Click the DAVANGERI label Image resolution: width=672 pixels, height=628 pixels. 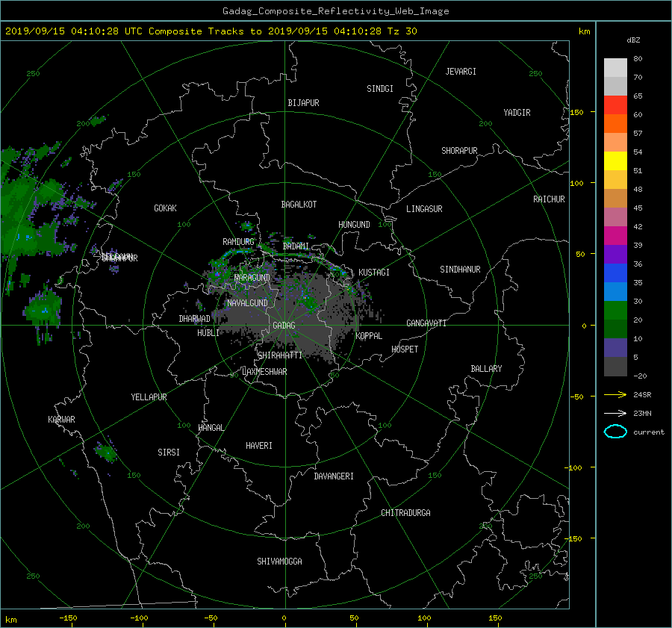coord(334,476)
